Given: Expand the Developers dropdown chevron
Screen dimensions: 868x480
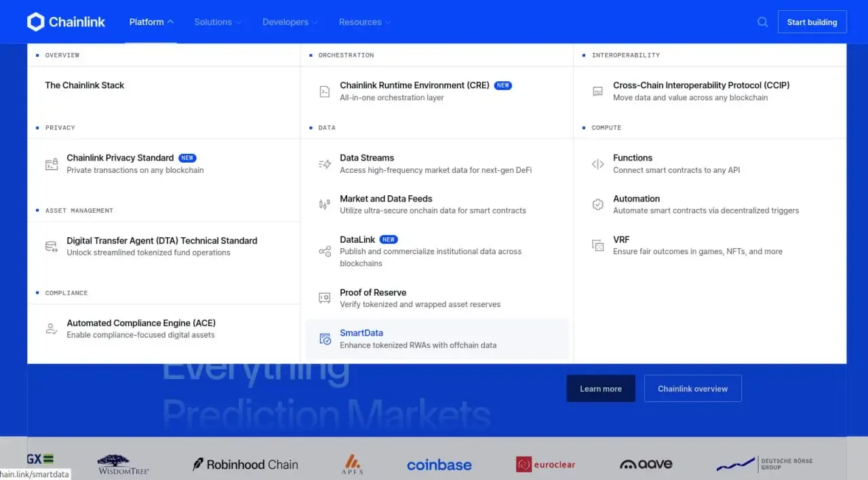Looking at the screenshot, I should pyautogui.click(x=315, y=22).
